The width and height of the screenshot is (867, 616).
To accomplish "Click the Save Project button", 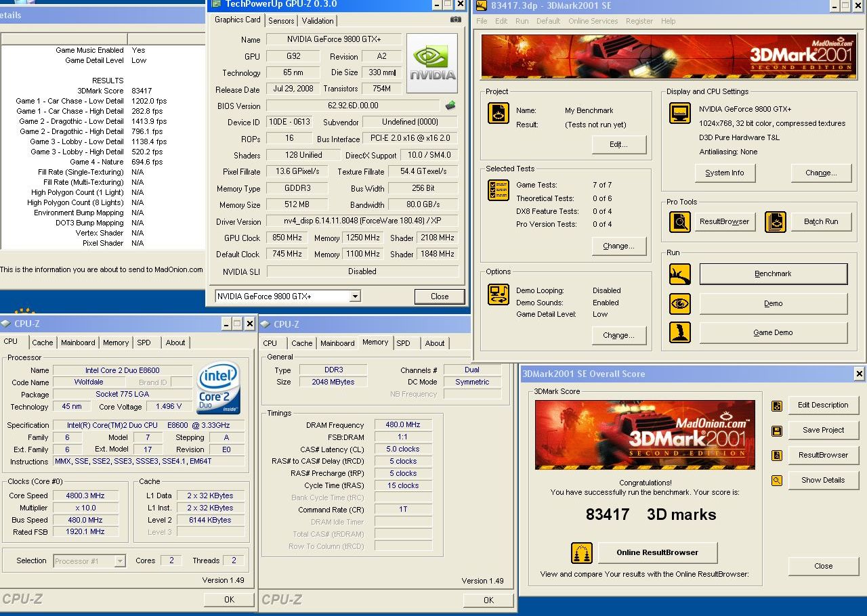I will (823, 430).
